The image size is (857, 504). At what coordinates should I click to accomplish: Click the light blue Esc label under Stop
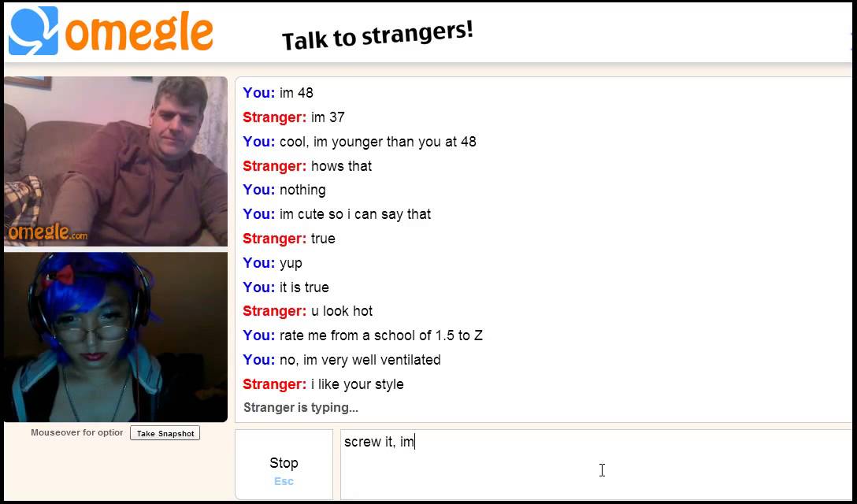284,481
